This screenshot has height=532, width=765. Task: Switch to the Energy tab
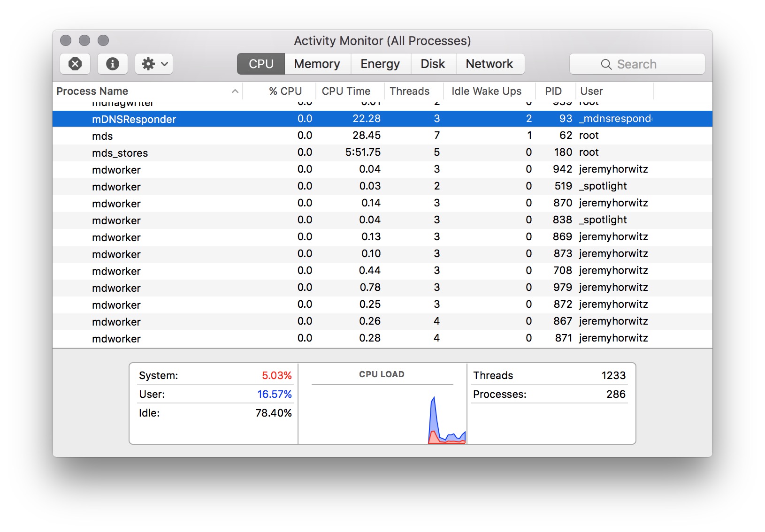[380, 64]
